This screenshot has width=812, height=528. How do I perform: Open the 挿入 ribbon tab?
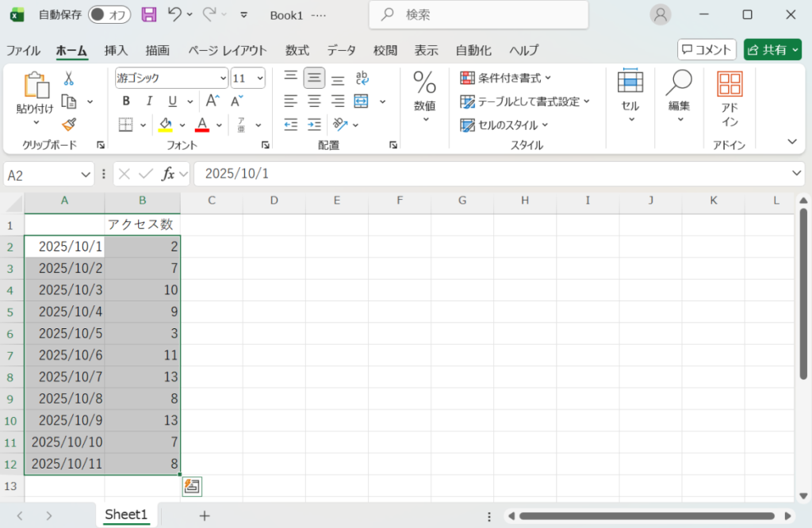[x=116, y=50]
